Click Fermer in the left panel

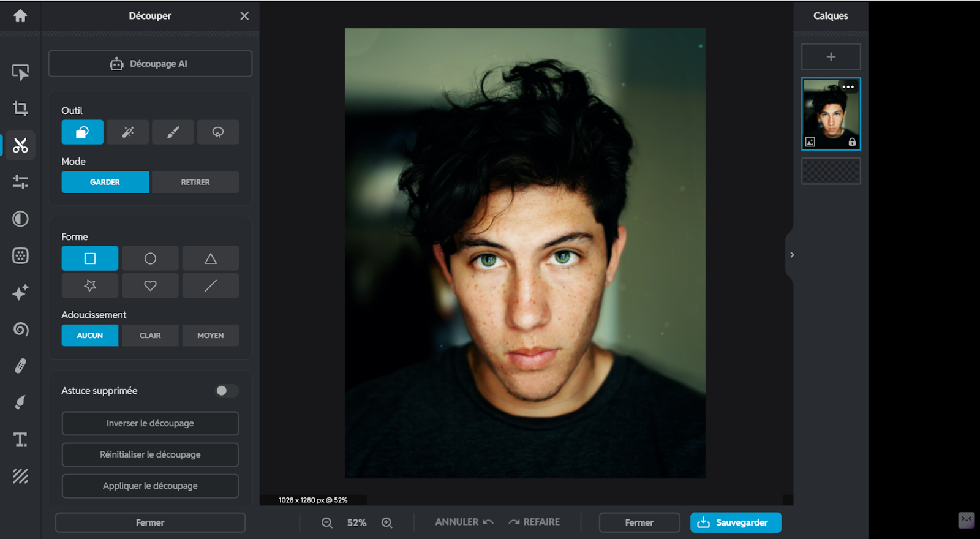150,522
